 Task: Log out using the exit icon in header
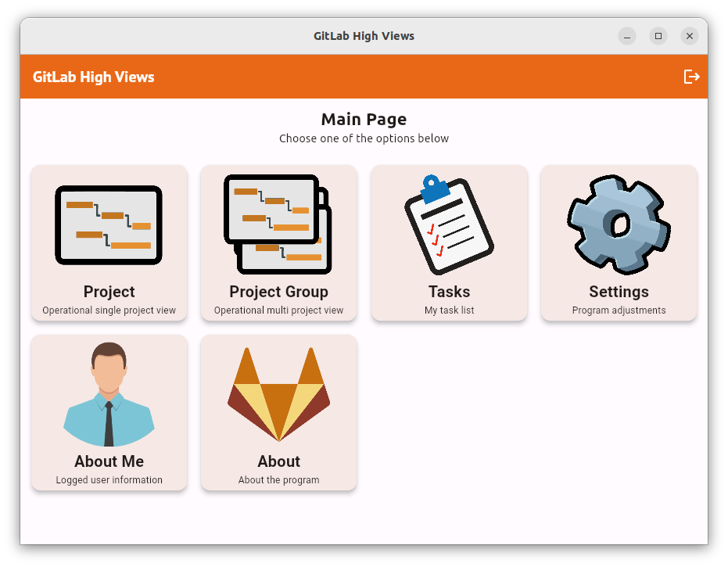691,77
